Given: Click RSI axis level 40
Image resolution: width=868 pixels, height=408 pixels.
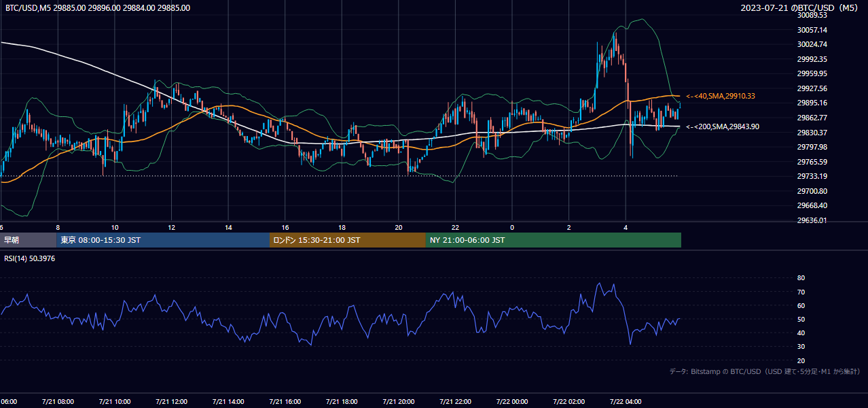Looking at the screenshot, I should pos(801,333).
